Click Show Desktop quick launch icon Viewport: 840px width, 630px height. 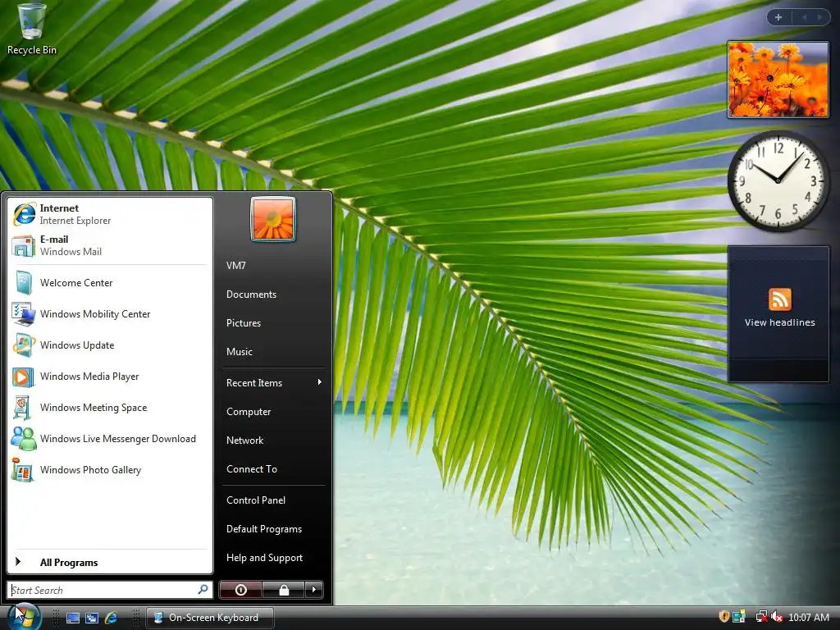point(73,618)
